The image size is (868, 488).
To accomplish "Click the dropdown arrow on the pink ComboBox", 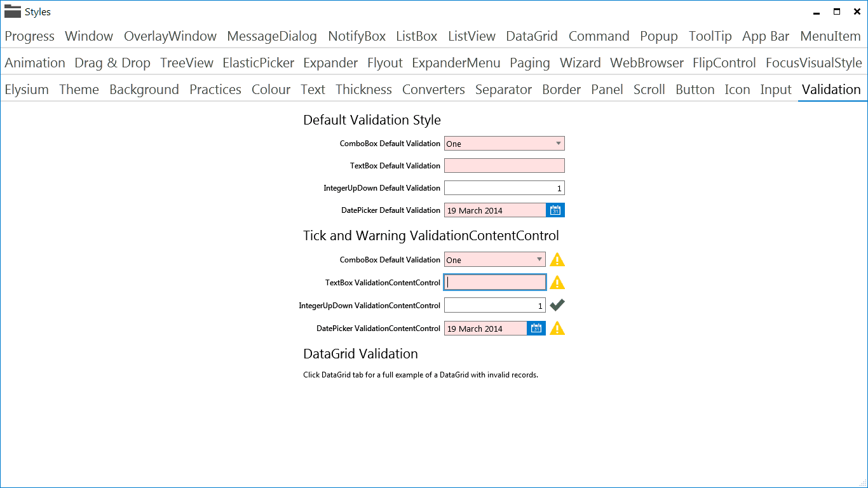I will (x=558, y=143).
